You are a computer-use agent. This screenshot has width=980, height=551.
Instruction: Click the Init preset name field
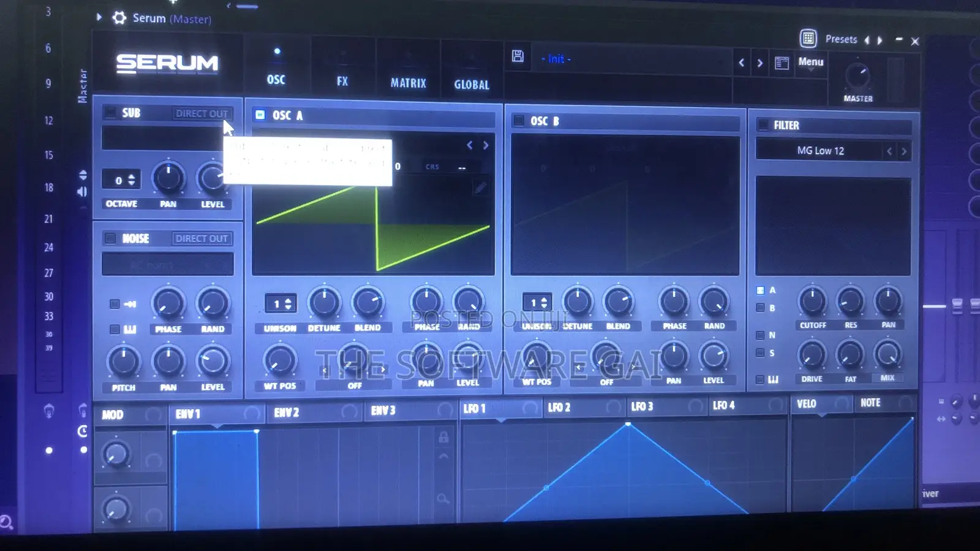point(631,59)
